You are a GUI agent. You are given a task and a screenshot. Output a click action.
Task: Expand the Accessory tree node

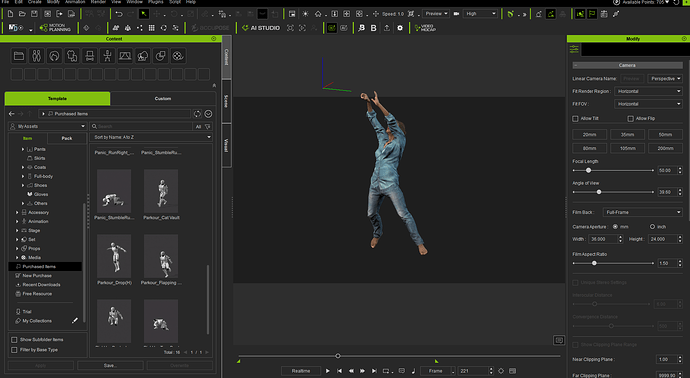click(17, 213)
